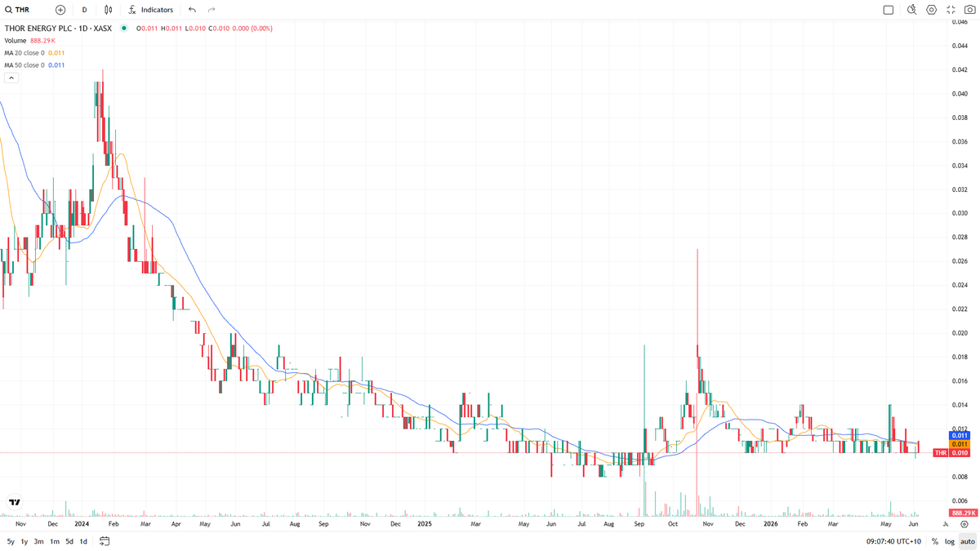The width and height of the screenshot is (980, 551).
Task: Click the green market status dot
Action: point(124,28)
